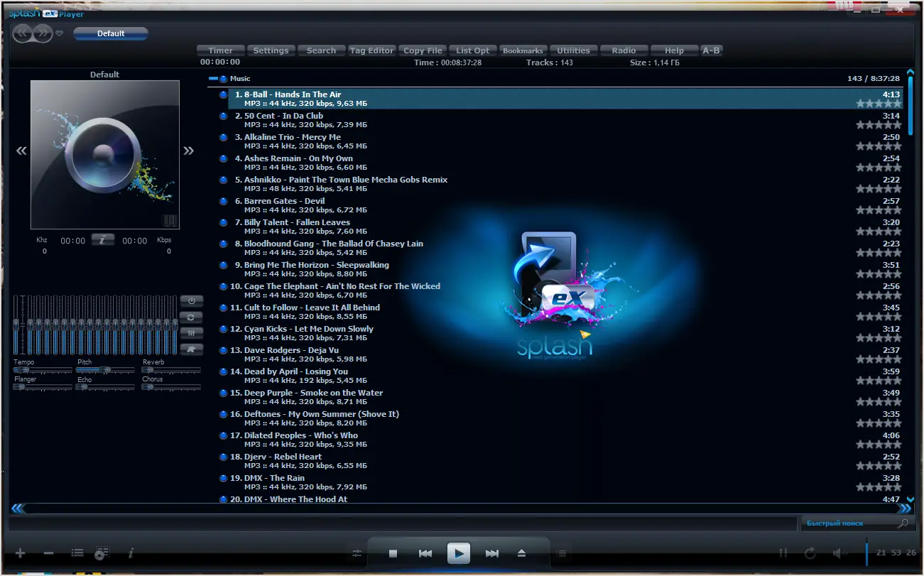Image resolution: width=924 pixels, height=576 pixels.
Task: Click the minus icon to remove track
Action: pyautogui.click(x=48, y=553)
